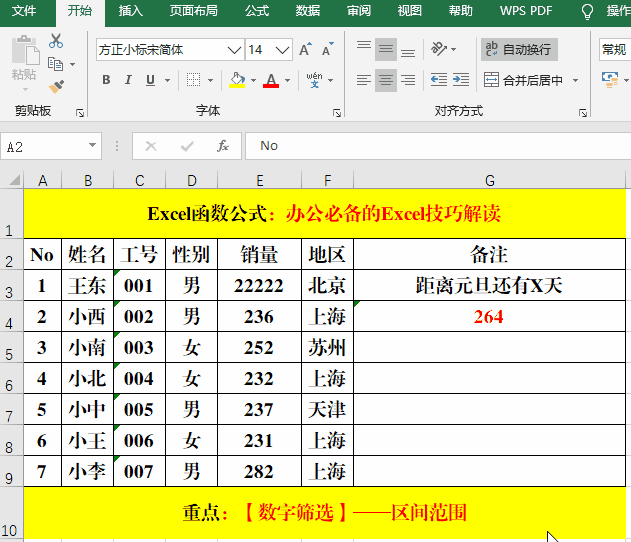Screen dimensions: 631x542
Task: Open the font name dropdown
Action: point(234,49)
